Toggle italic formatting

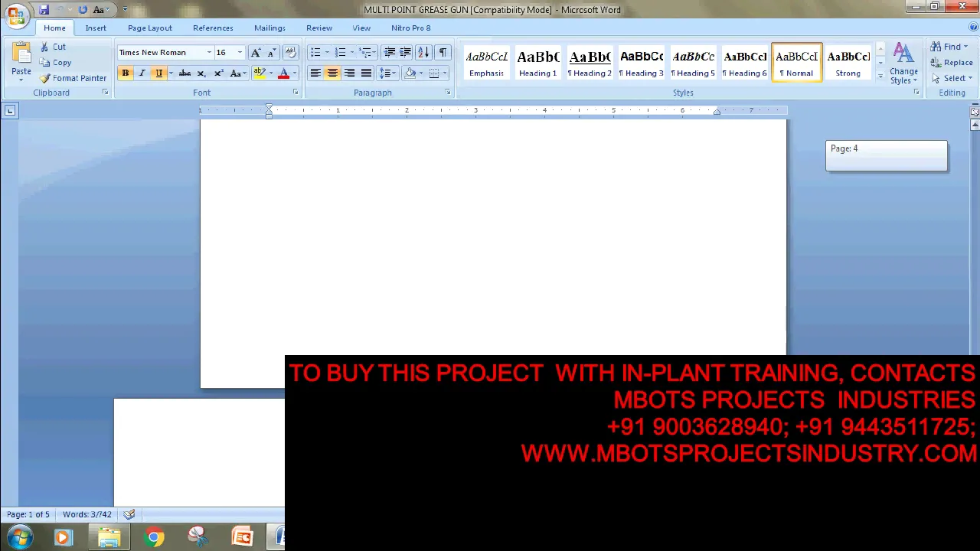142,73
